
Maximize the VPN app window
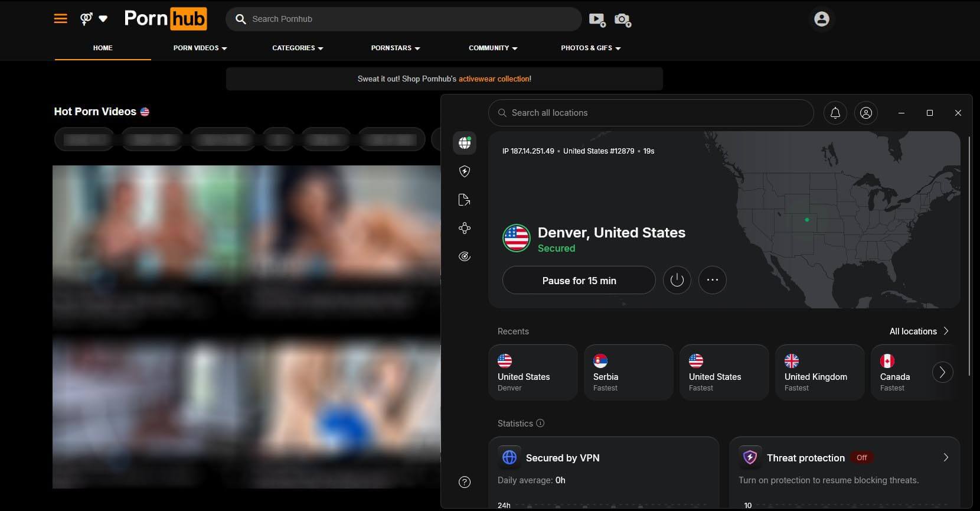(930, 113)
